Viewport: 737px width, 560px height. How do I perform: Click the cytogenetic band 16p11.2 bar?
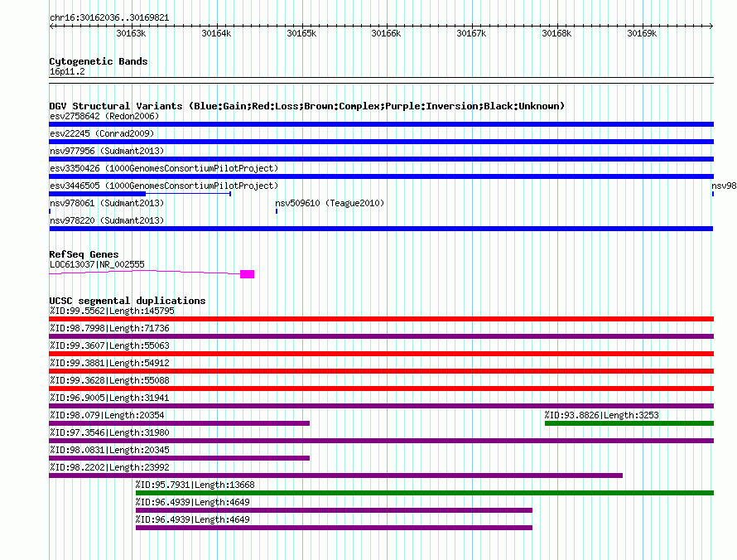381,80
